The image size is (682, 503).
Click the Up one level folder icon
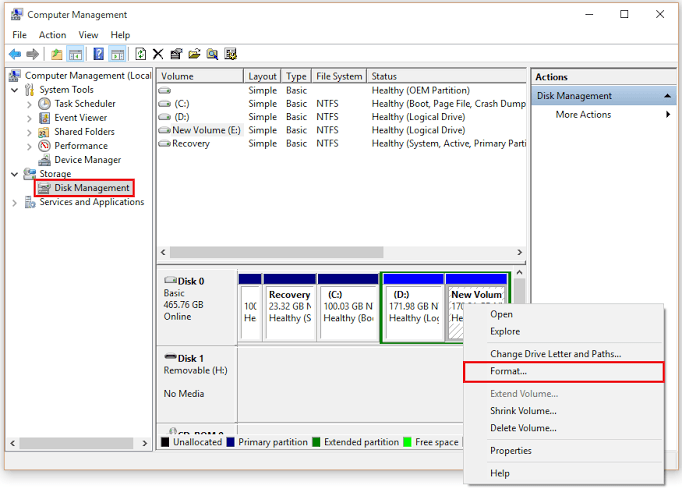pos(57,54)
